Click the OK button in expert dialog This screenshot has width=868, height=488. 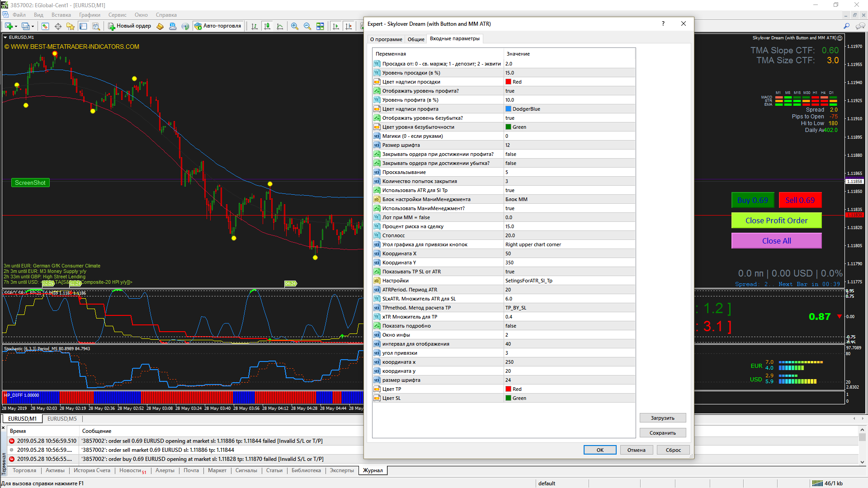point(600,450)
